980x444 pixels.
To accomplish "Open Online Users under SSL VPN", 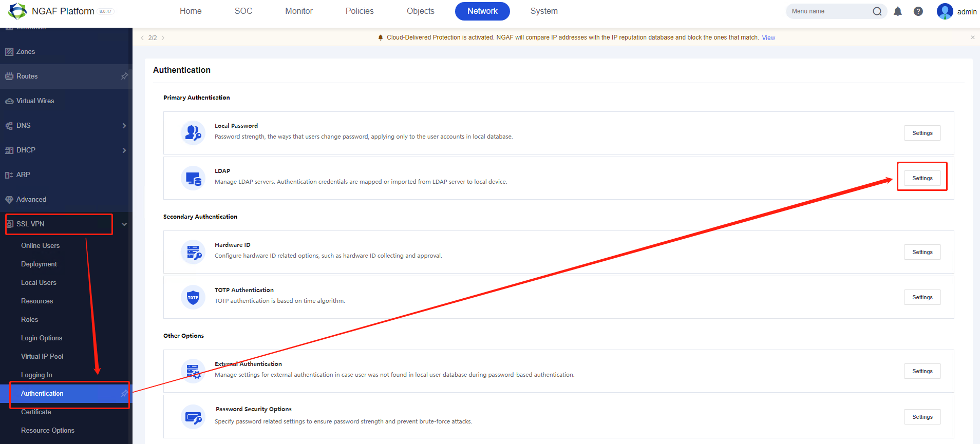I will 40,246.
